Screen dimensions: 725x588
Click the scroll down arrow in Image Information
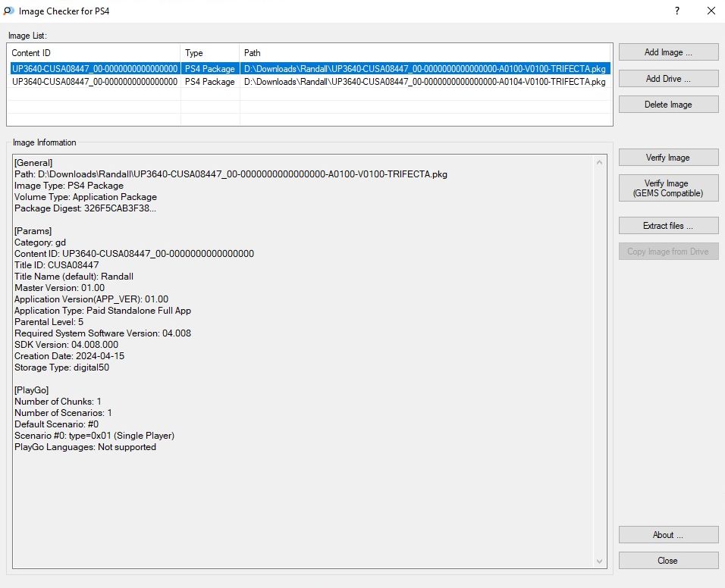599,561
